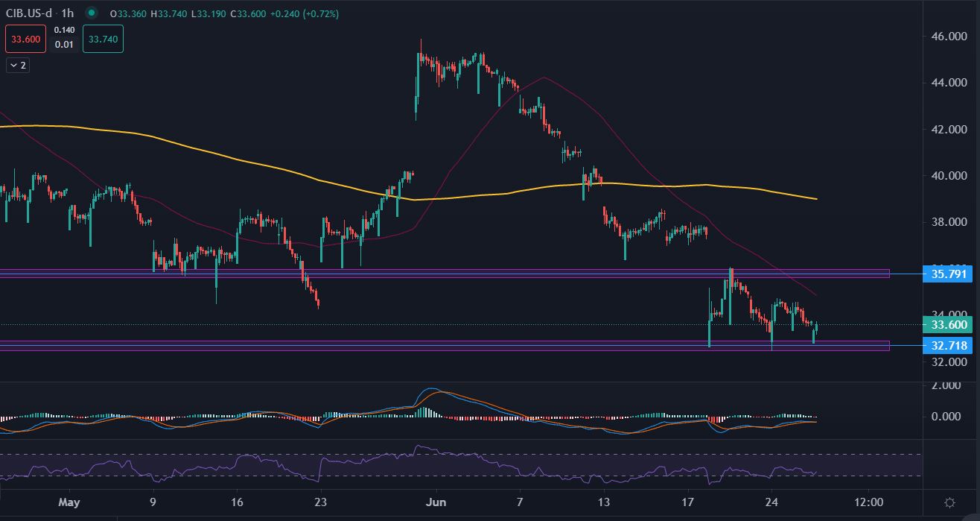Screen dimensions: 980x521
Task: Click the red 33.600 sell price button
Action: pyautogui.click(x=25, y=40)
